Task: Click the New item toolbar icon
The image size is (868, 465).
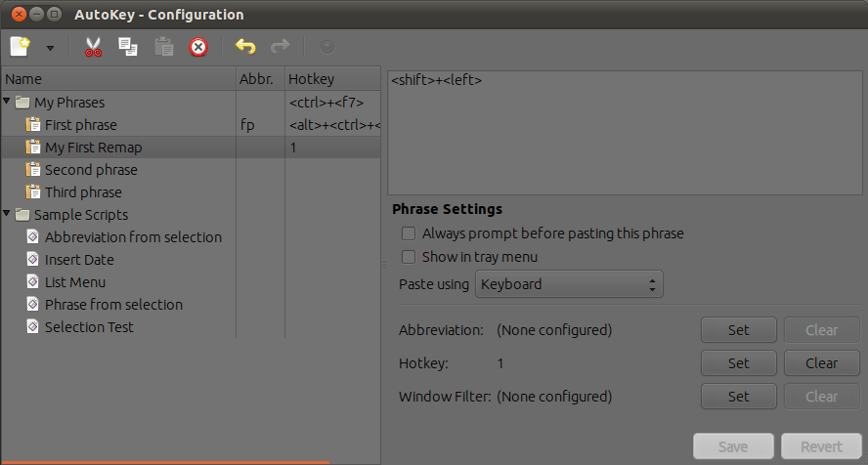Action: click(x=21, y=47)
